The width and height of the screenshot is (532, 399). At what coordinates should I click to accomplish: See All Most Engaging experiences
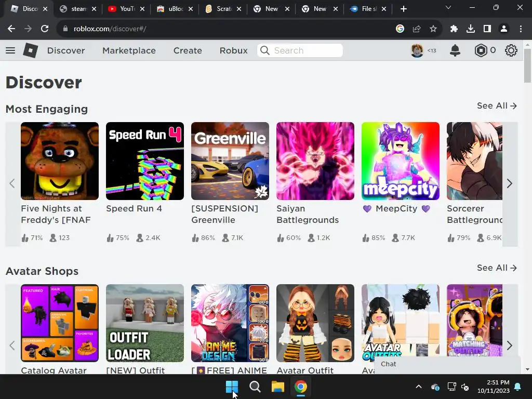click(497, 106)
